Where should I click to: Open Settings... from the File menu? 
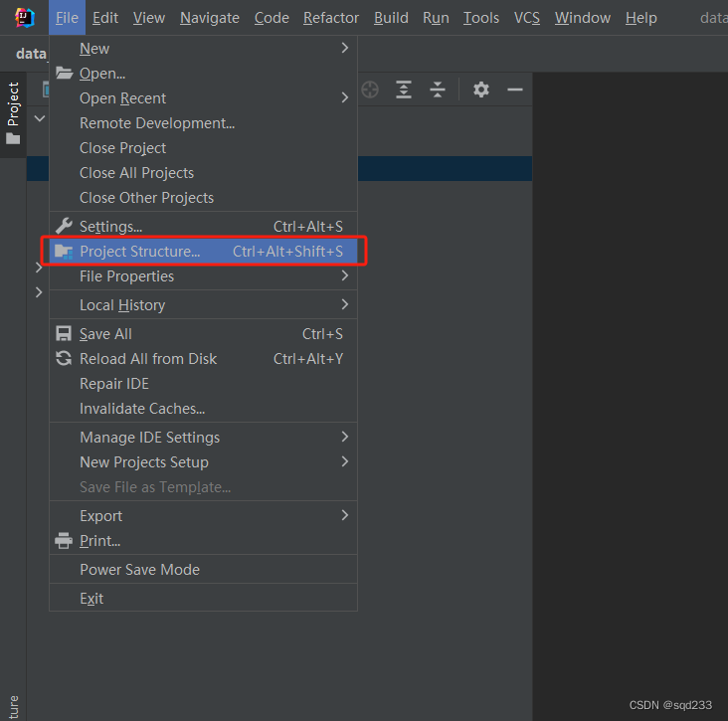203,226
